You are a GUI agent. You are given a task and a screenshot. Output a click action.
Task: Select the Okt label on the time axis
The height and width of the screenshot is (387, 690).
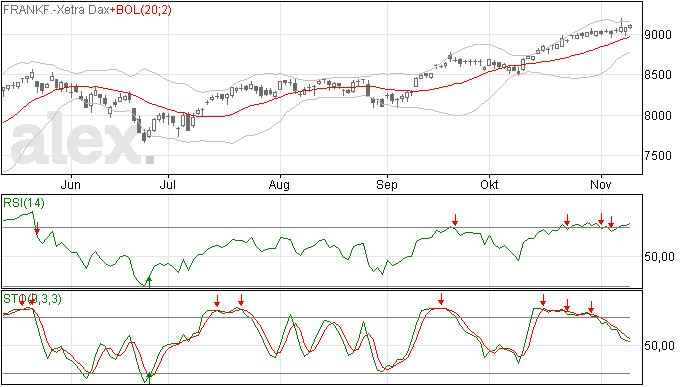click(x=489, y=184)
